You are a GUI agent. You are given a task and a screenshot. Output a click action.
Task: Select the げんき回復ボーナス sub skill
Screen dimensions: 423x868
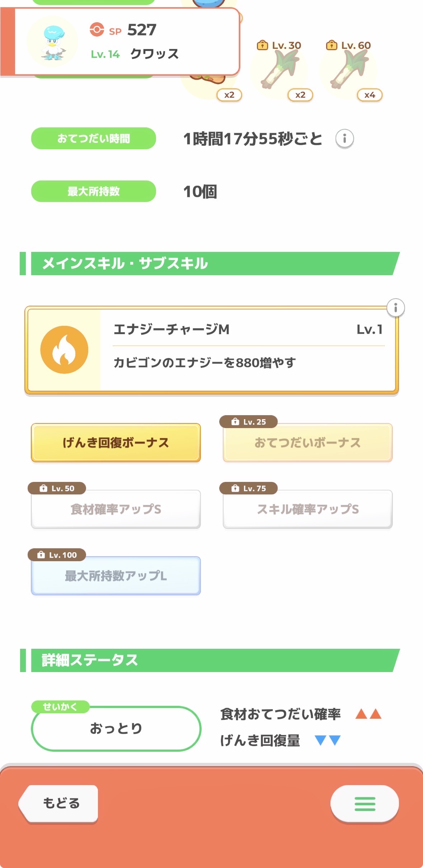(116, 443)
